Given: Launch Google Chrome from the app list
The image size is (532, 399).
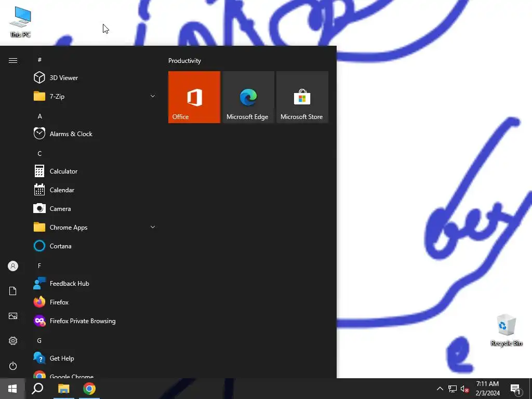Looking at the screenshot, I should click(94, 374).
